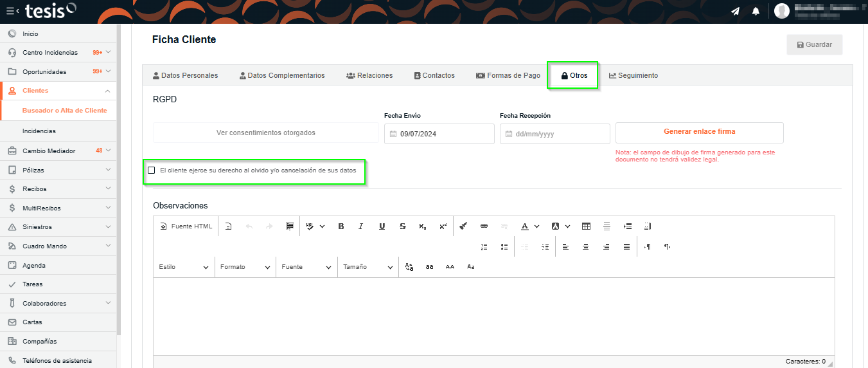Apply subscript formatting
The width and height of the screenshot is (868, 368).
coord(422,226)
